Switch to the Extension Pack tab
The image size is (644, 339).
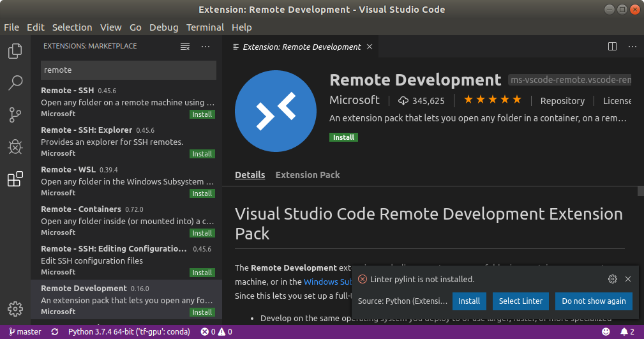point(308,175)
